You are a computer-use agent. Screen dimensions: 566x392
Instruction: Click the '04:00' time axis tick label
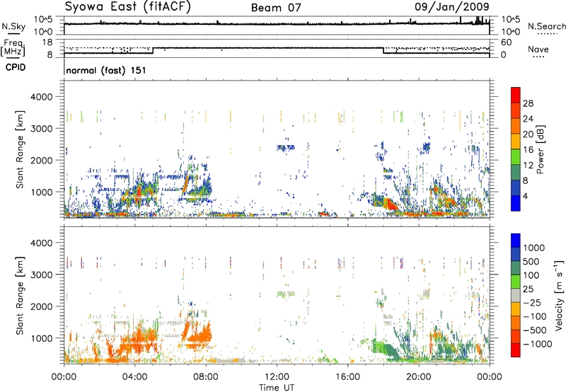point(134,376)
